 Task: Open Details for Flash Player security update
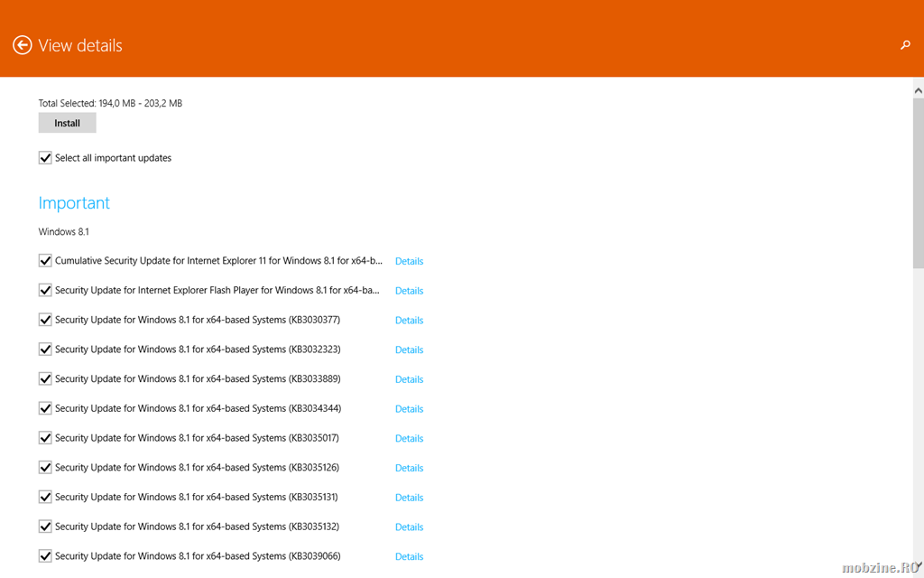[x=409, y=291]
